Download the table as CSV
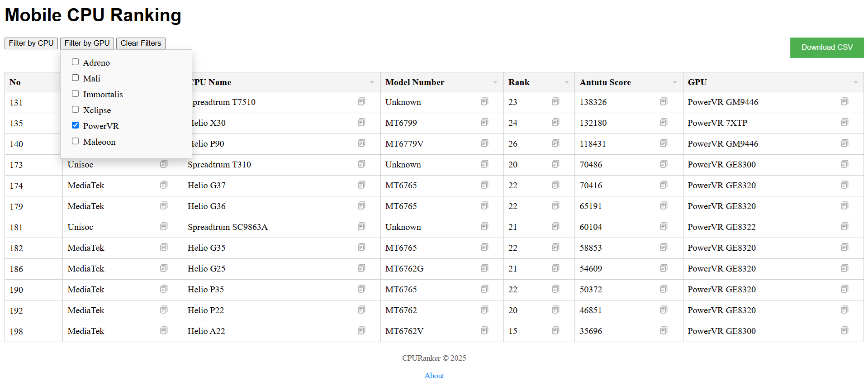 [x=827, y=48]
